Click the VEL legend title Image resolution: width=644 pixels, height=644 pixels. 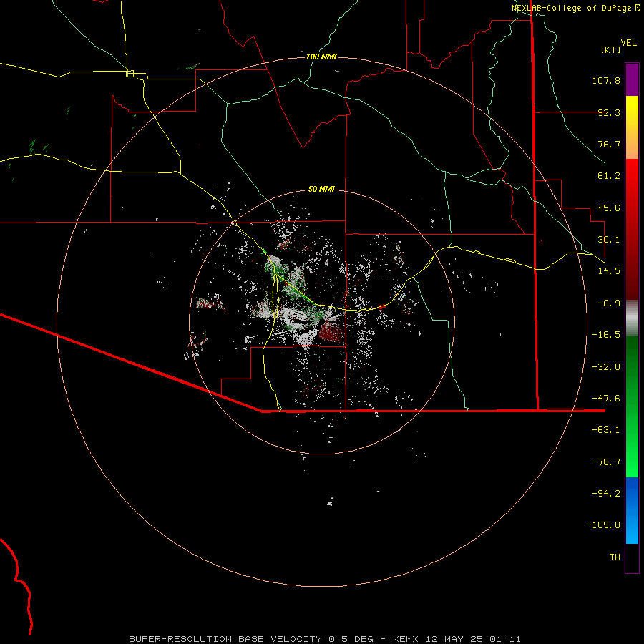click(628, 43)
